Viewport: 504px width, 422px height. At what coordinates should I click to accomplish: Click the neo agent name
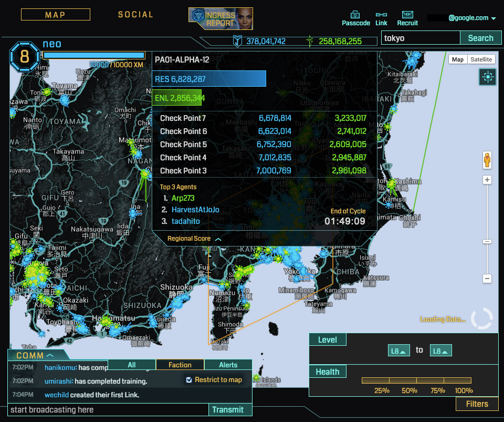pos(52,44)
